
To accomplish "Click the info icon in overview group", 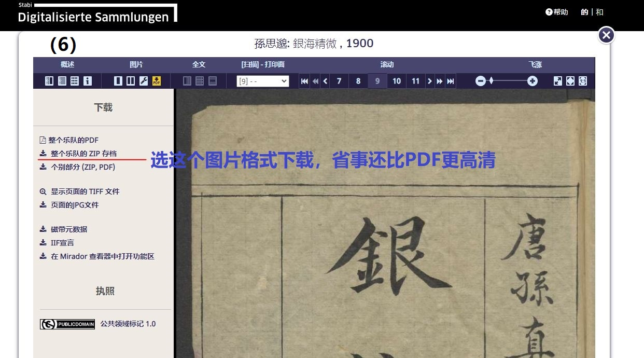I will point(88,81).
